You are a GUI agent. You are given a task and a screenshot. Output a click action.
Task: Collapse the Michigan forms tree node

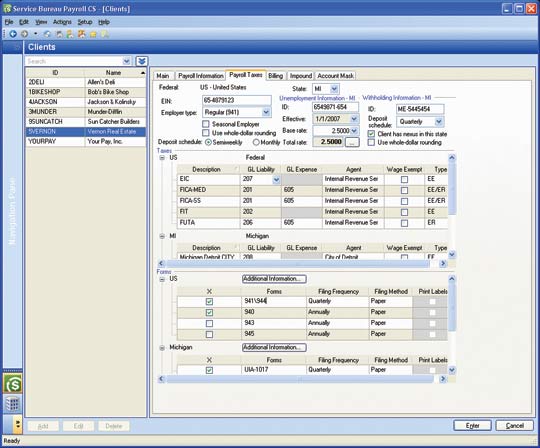click(x=162, y=348)
